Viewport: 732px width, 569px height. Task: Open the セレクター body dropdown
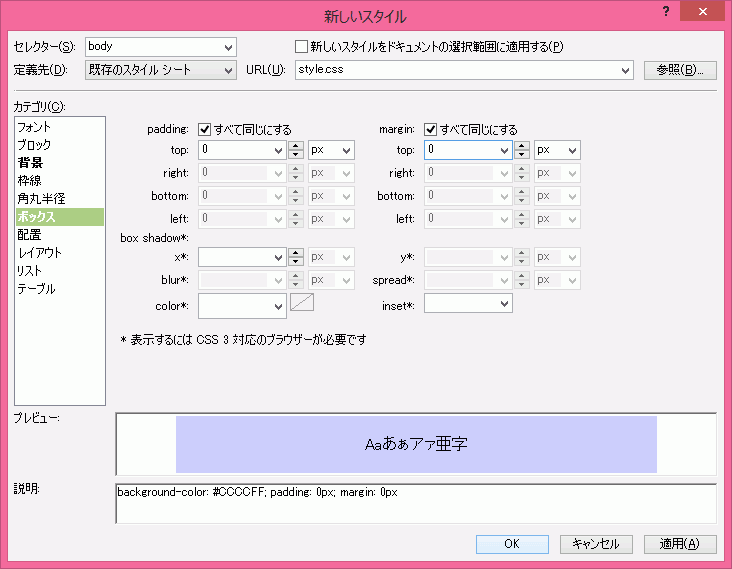pos(228,47)
